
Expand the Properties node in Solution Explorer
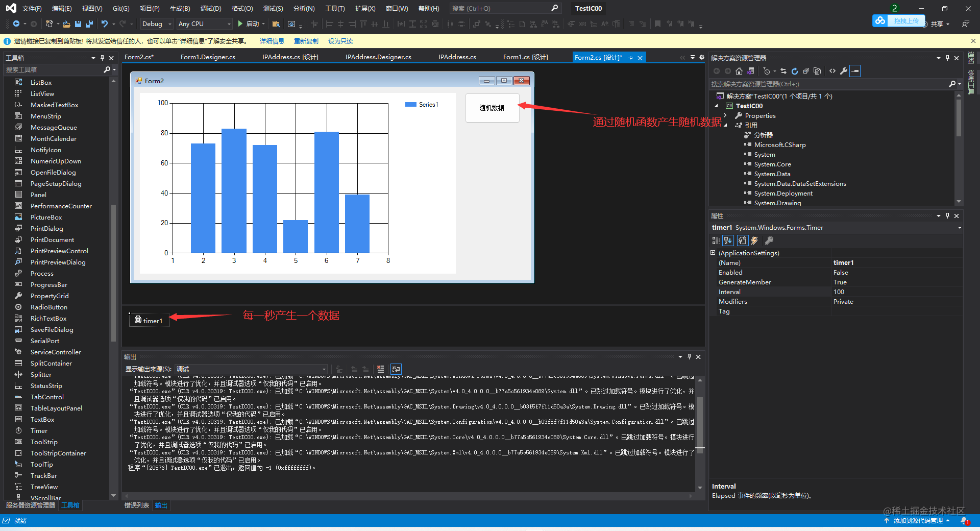[725, 115]
